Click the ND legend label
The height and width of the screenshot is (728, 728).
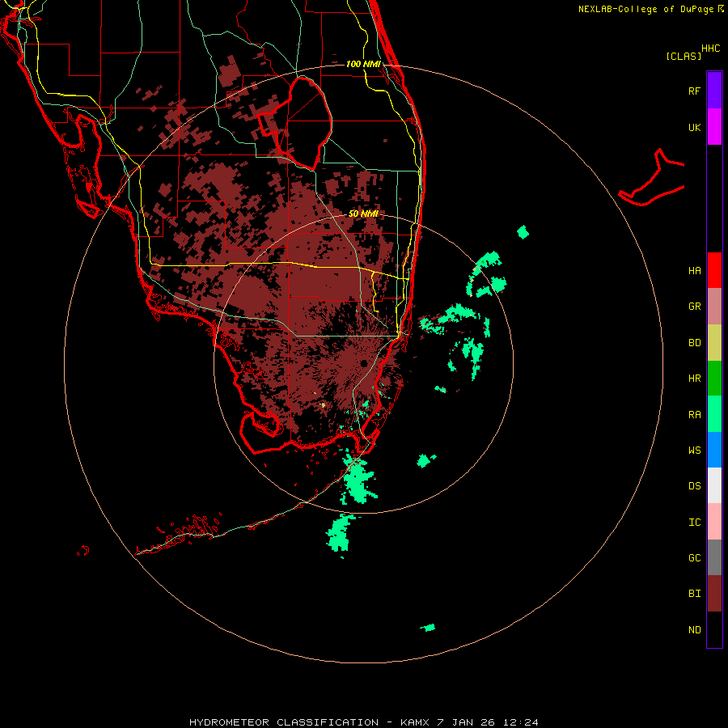[694, 630]
